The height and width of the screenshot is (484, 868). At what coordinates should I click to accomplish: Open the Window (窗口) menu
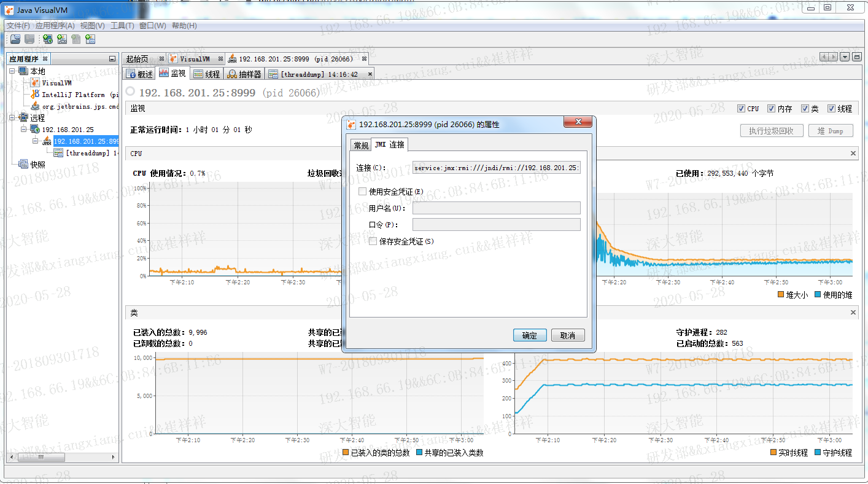point(153,26)
